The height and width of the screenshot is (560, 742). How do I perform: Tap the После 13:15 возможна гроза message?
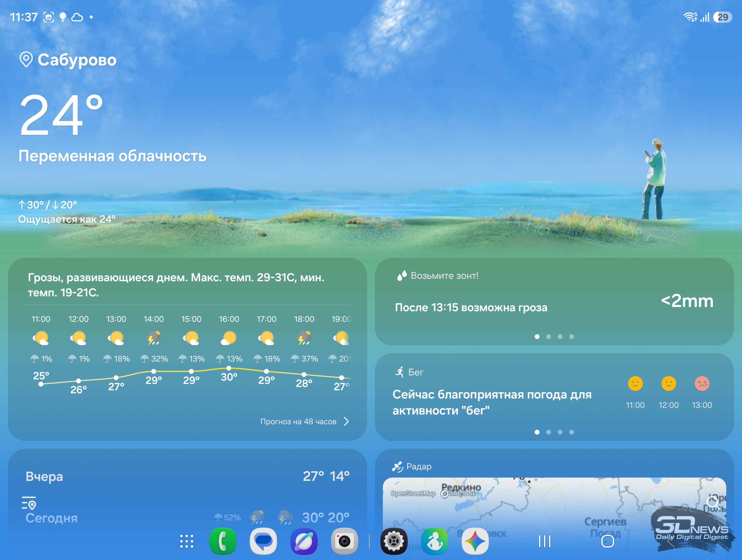point(471,308)
